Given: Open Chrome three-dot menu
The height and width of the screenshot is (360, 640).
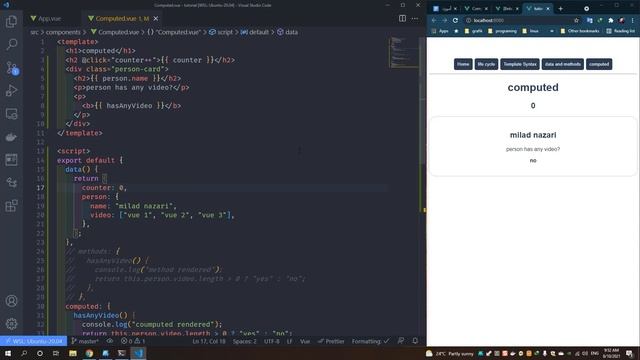Looking at the screenshot, I should coord(633,20).
